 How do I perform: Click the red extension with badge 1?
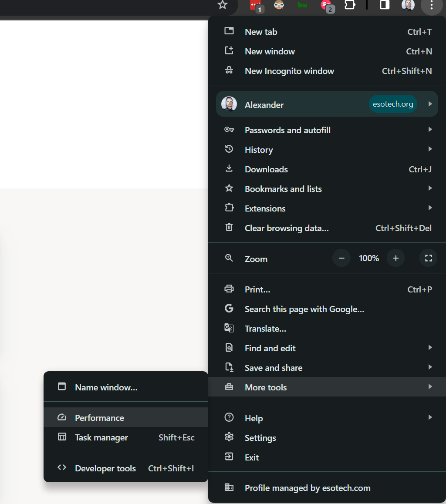255,6
